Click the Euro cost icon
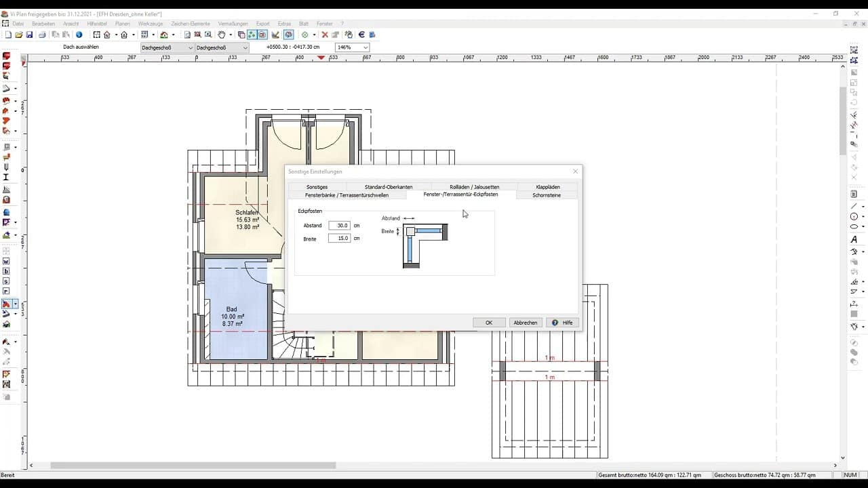The image size is (868, 488). pos(361,35)
